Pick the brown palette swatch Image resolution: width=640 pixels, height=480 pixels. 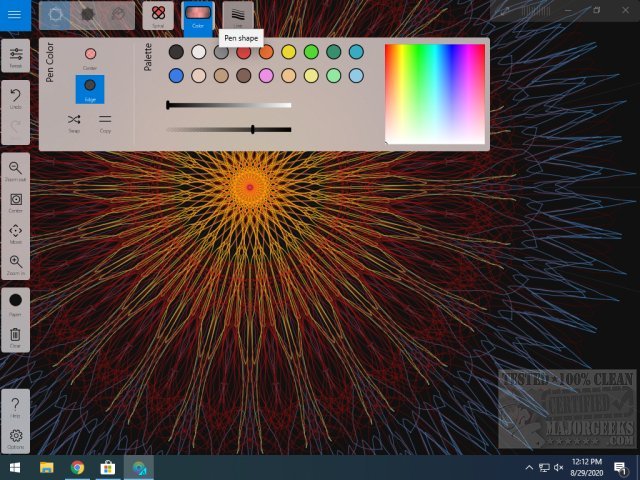244,76
